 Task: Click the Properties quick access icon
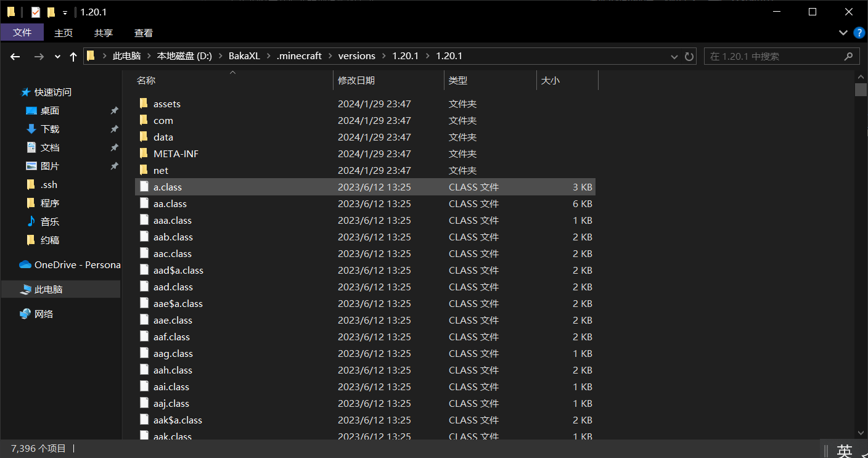35,12
